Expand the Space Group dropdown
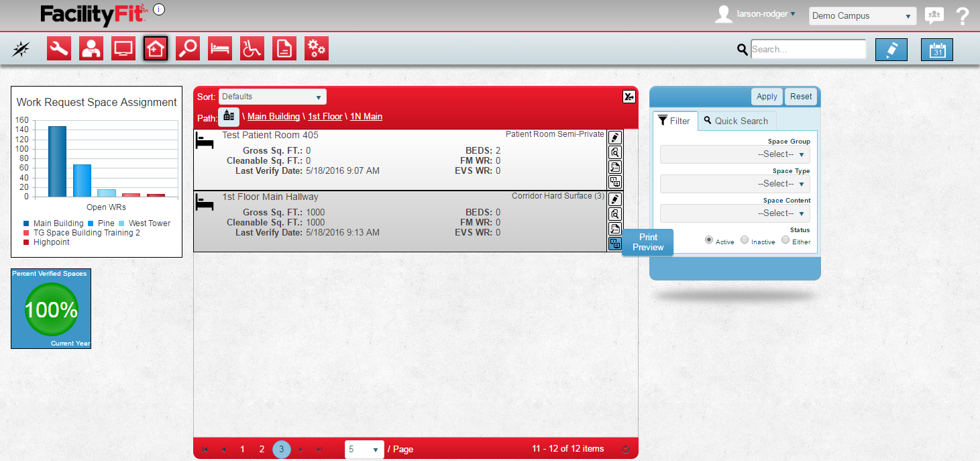Screen dimensions: 980x461 [735, 154]
